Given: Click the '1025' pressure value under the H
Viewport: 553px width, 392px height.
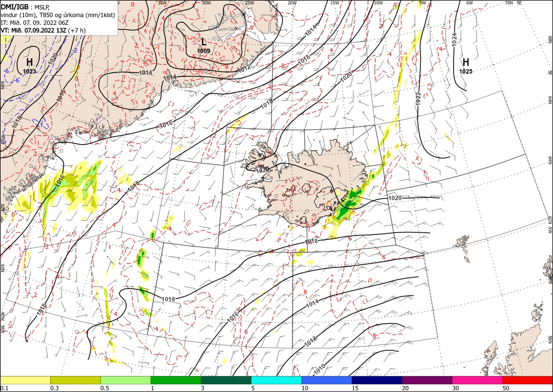Looking at the screenshot, I should coord(466,71).
